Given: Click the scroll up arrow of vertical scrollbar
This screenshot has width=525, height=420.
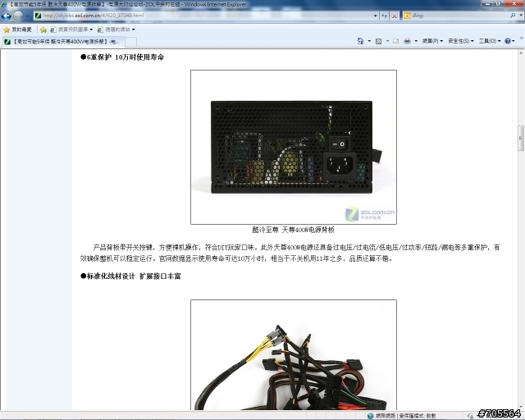Looking at the screenshot, I should [521, 53].
